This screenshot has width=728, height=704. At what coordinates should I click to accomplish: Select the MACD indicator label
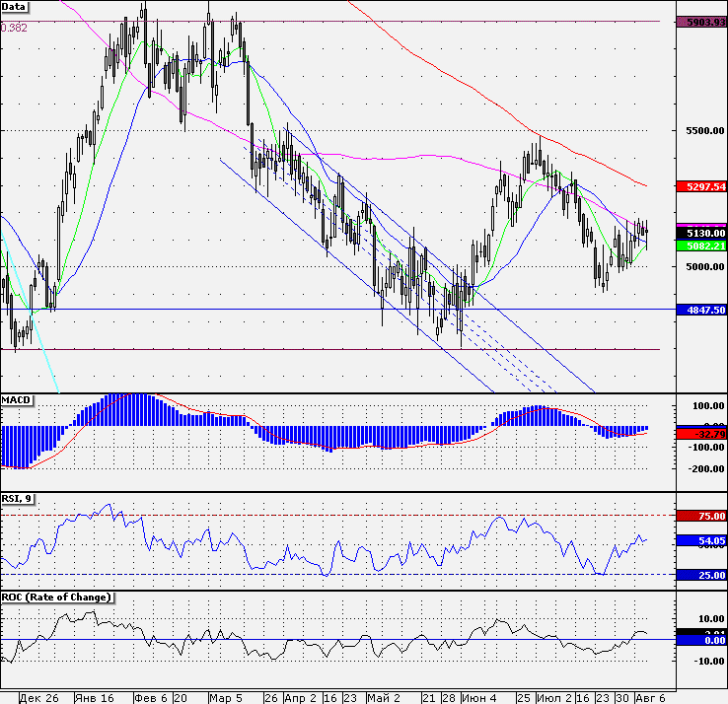(x=17, y=399)
